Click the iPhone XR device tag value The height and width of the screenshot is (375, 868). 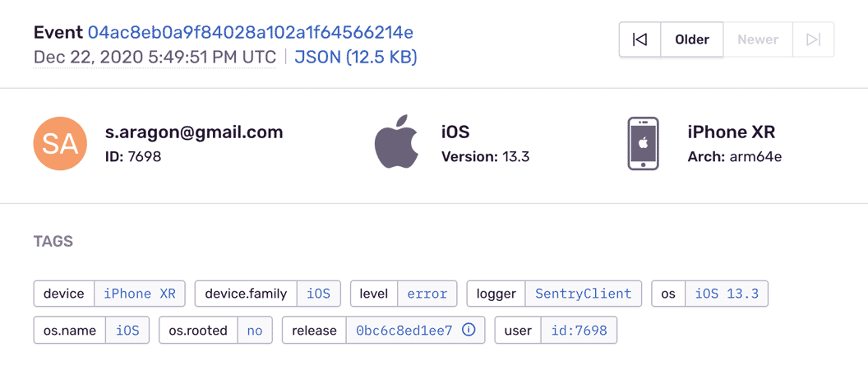[x=140, y=294]
